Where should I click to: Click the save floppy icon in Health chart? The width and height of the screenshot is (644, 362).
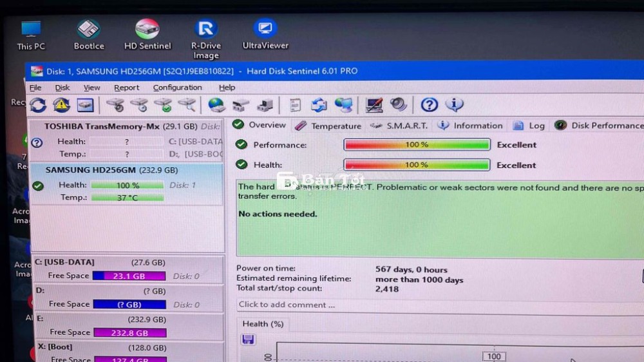(x=248, y=339)
